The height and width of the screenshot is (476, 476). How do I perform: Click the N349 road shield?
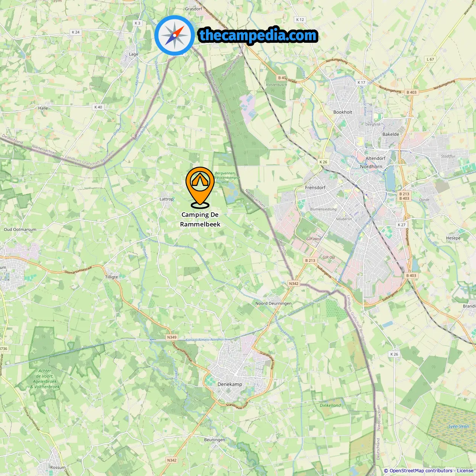pos(172,337)
